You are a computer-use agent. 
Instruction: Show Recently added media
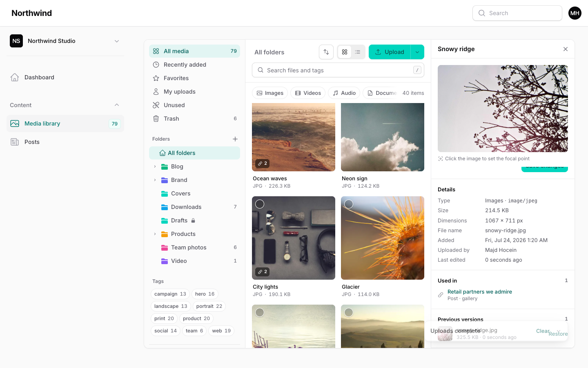point(194,65)
